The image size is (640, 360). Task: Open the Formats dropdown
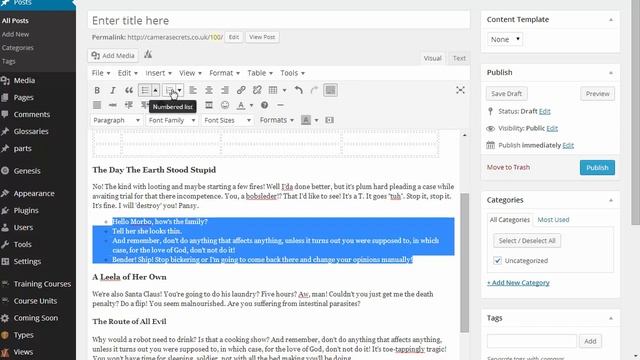[x=277, y=120]
